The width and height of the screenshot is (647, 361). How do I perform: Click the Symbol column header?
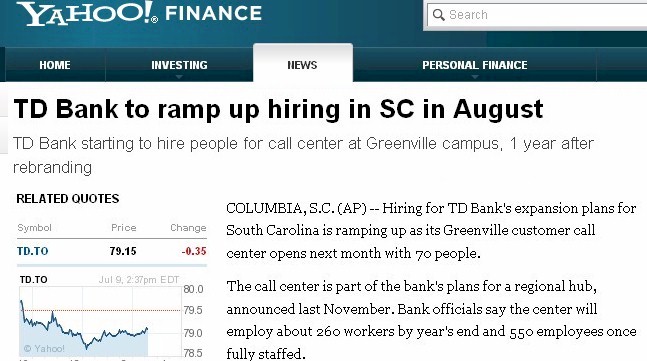[x=34, y=228]
